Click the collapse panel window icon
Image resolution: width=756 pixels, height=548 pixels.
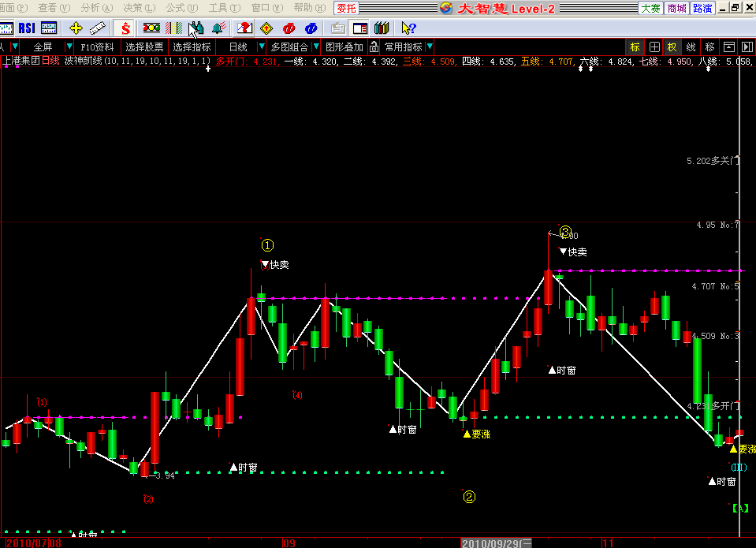[x=729, y=47]
